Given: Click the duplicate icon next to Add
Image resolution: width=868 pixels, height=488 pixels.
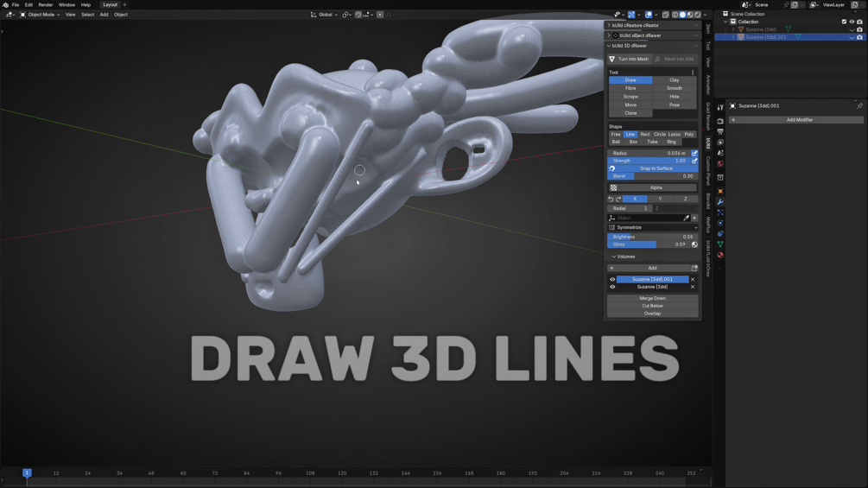Looking at the screenshot, I should coord(694,268).
